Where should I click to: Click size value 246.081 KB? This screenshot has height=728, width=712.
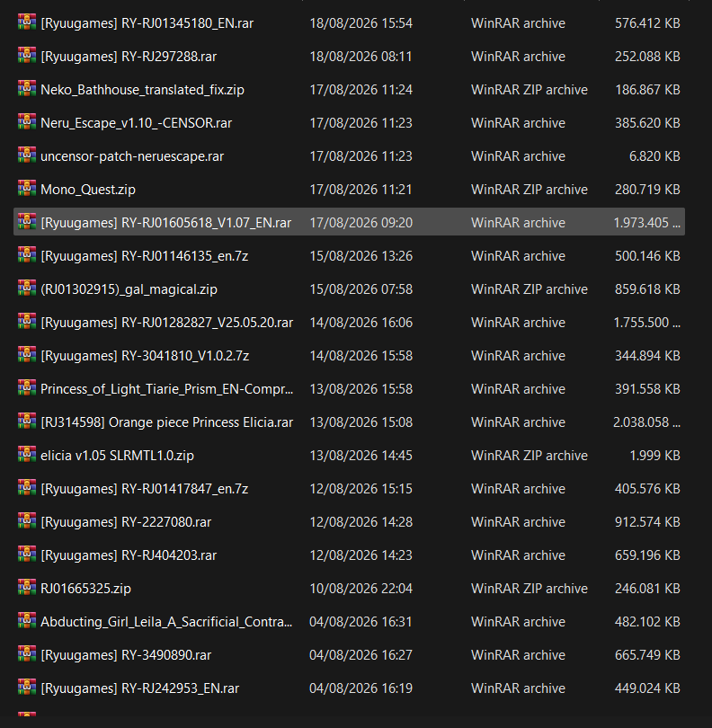click(x=647, y=589)
